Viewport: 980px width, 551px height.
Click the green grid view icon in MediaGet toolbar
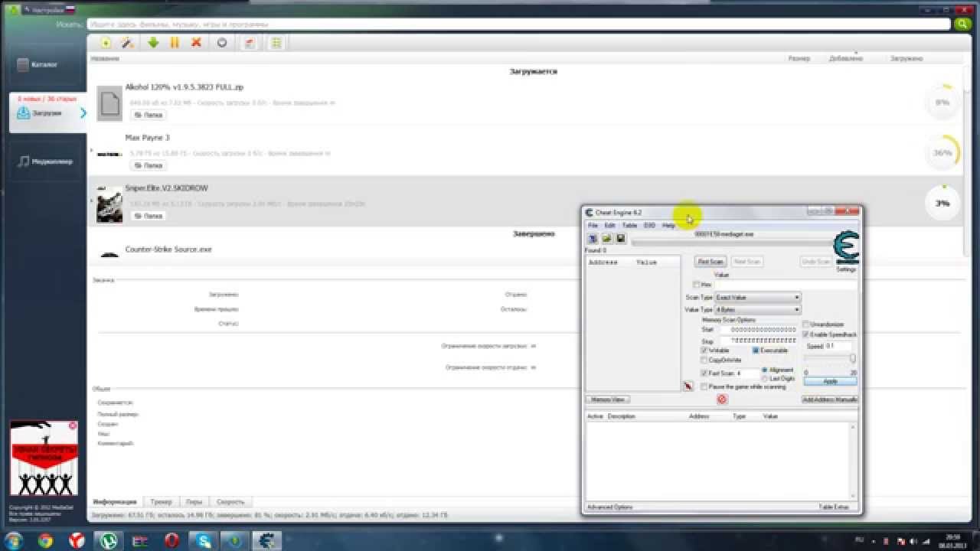click(276, 43)
